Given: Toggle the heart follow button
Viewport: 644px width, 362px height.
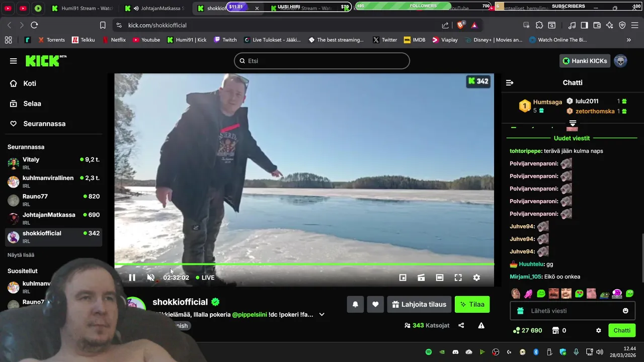Looking at the screenshot, I should 375,304.
